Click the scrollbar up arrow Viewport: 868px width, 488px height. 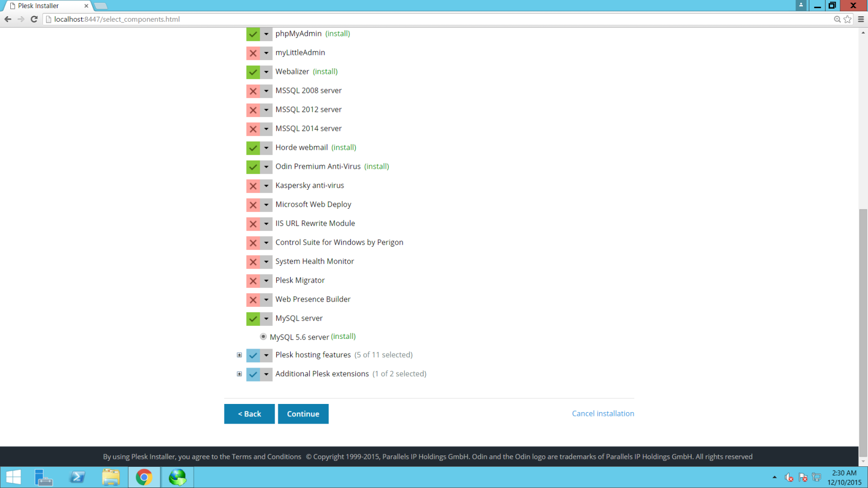click(x=863, y=33)
